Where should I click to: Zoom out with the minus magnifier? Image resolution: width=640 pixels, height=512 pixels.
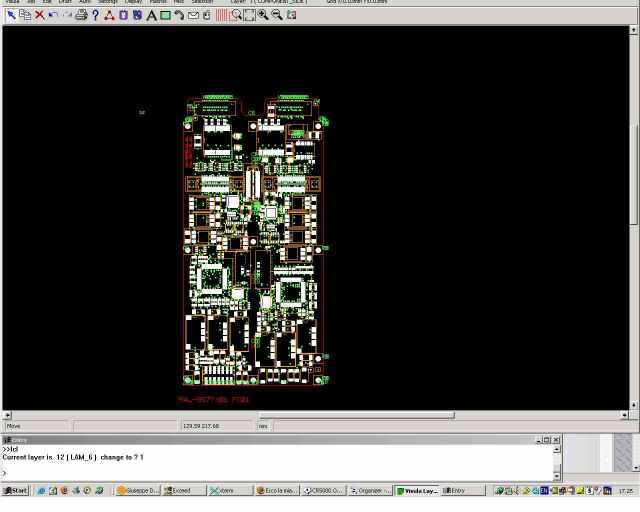[x=277, y=15]
